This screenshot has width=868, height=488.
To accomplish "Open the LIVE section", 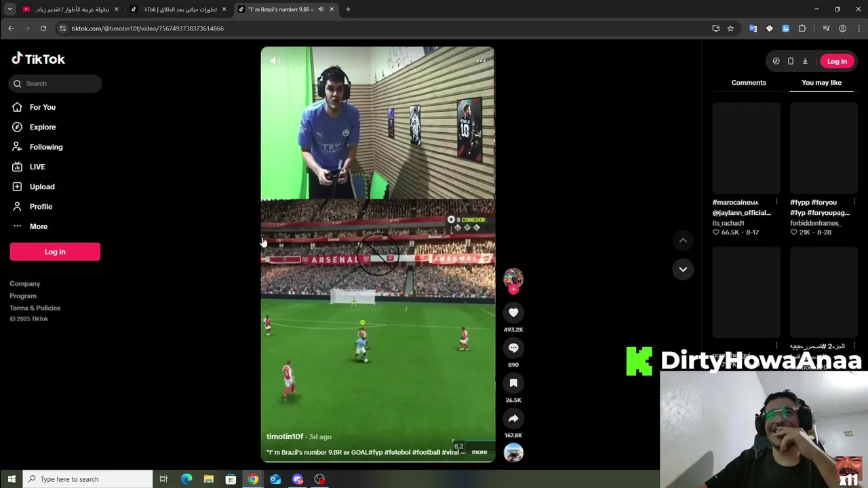I will click(x=37, y=167).
